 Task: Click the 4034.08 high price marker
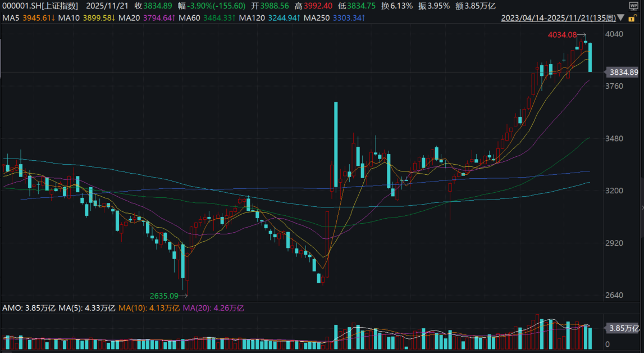click(562, 35)
